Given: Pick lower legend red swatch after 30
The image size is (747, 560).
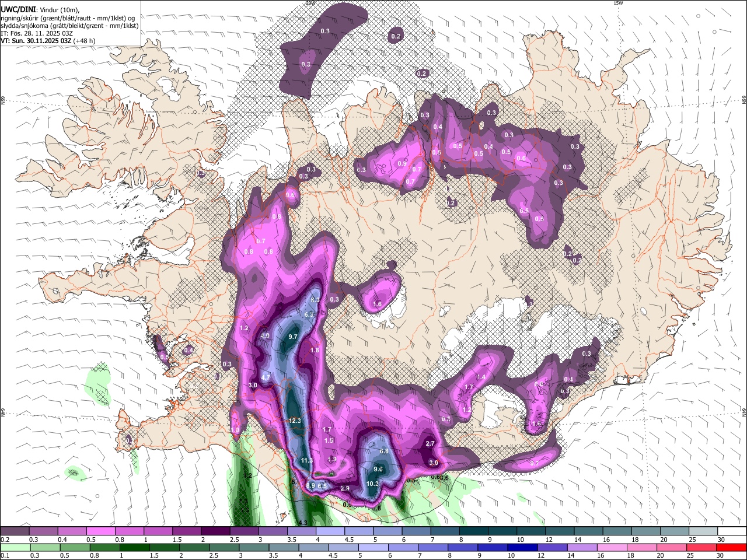Looking at the screenshot, I should coord(731,547).
